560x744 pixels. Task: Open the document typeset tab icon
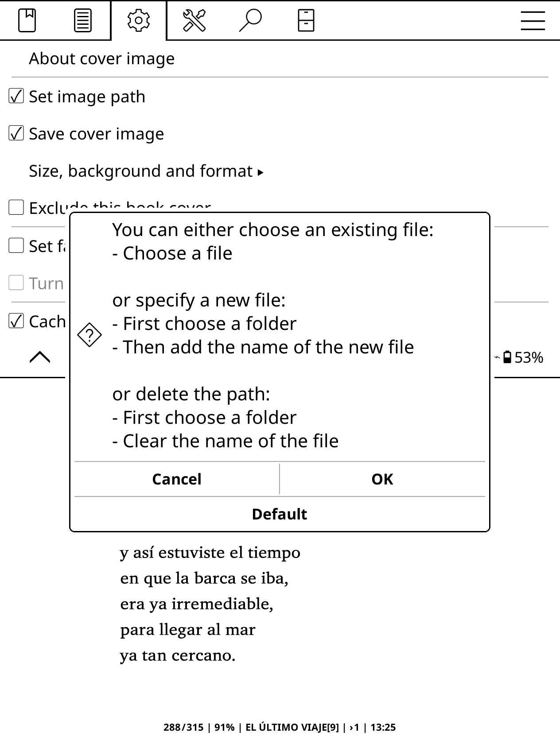coord(82,20)
